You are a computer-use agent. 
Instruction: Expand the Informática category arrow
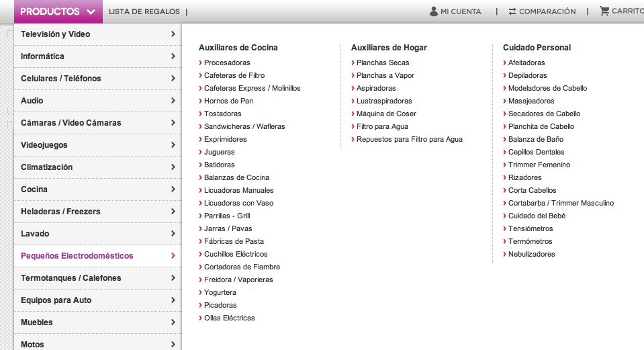173,56
